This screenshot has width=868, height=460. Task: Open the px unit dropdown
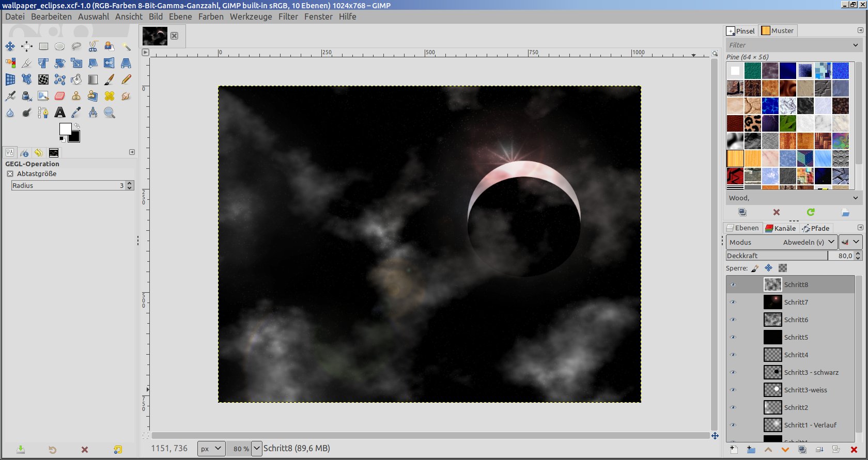click(x=211, y=449)
